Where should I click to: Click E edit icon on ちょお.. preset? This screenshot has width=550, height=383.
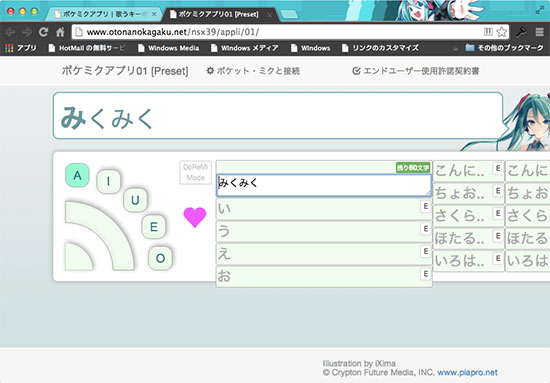498,191
